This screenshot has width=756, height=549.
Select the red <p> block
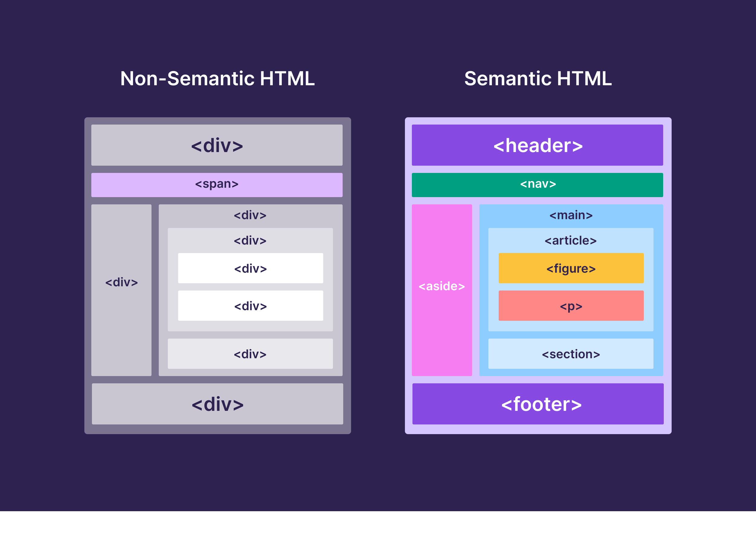click(571, 306)
